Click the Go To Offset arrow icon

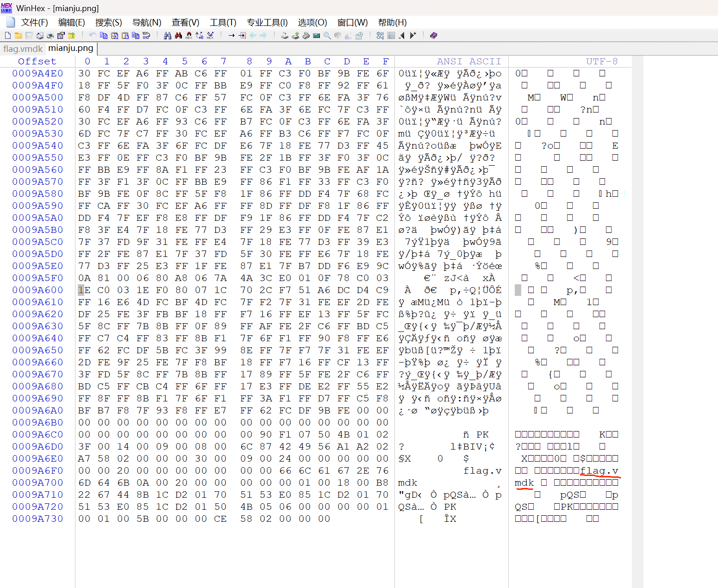[231, 36]
